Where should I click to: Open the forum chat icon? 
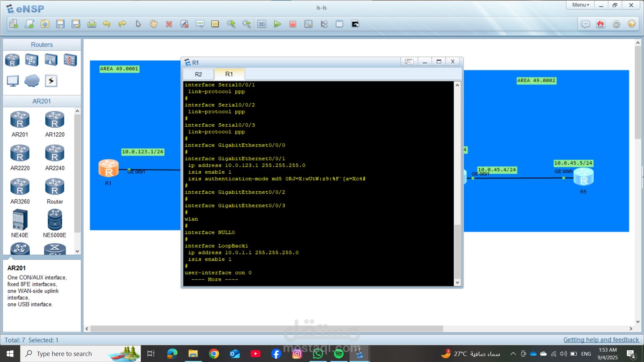coord(585,24)
